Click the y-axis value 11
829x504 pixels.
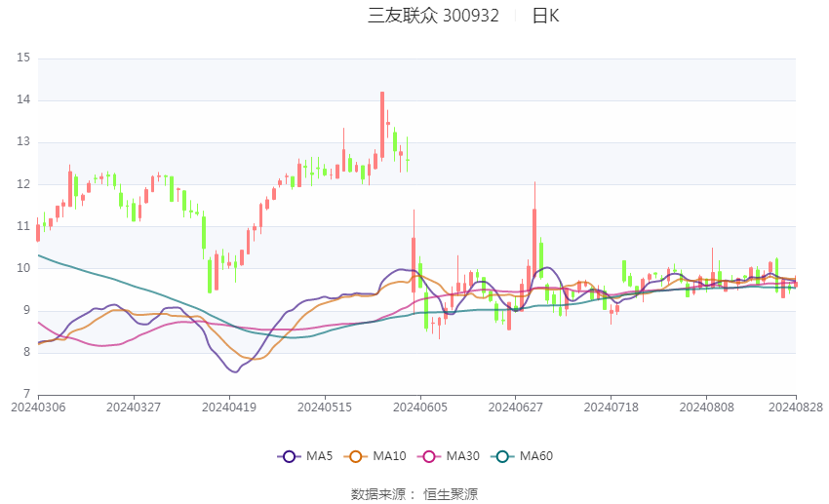pyautogui.click(x=23, y=226)
